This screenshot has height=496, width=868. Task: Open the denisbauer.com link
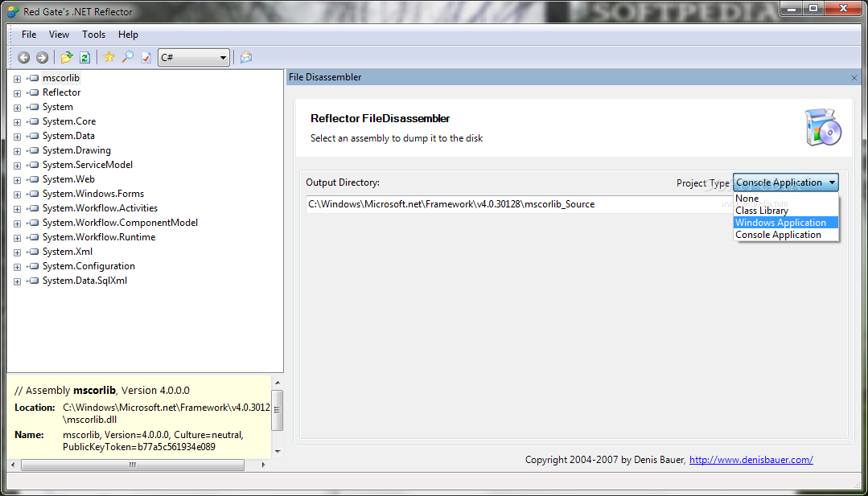pyautogui.click(x=751, y=460)
